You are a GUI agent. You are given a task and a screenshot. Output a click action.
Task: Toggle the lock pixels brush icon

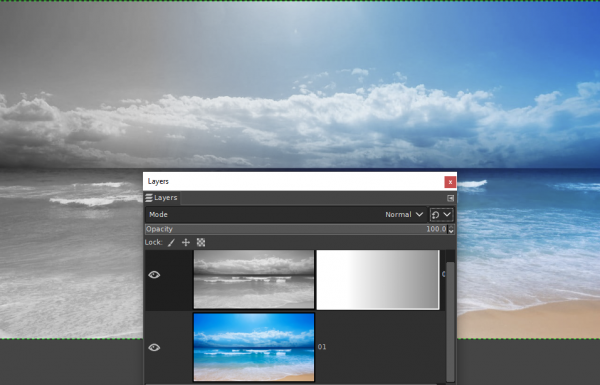[171, 243]
